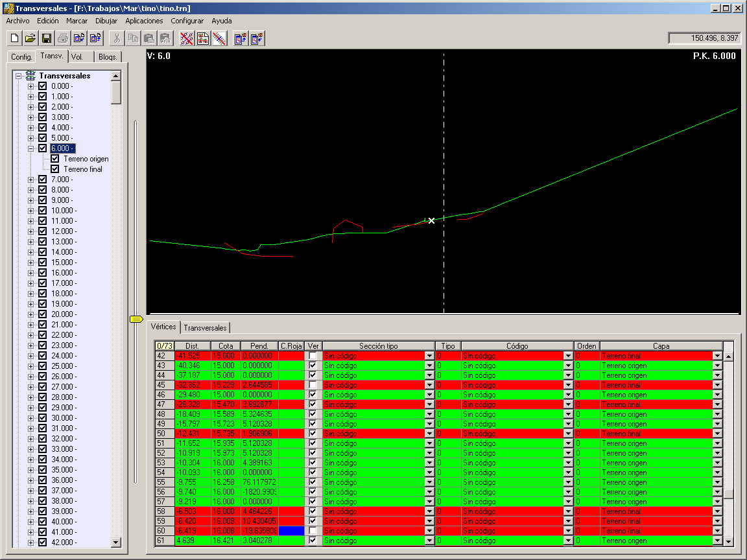The image size is (747, 560).
Task: Open the Configurar menu
Action: pos(187,21)
